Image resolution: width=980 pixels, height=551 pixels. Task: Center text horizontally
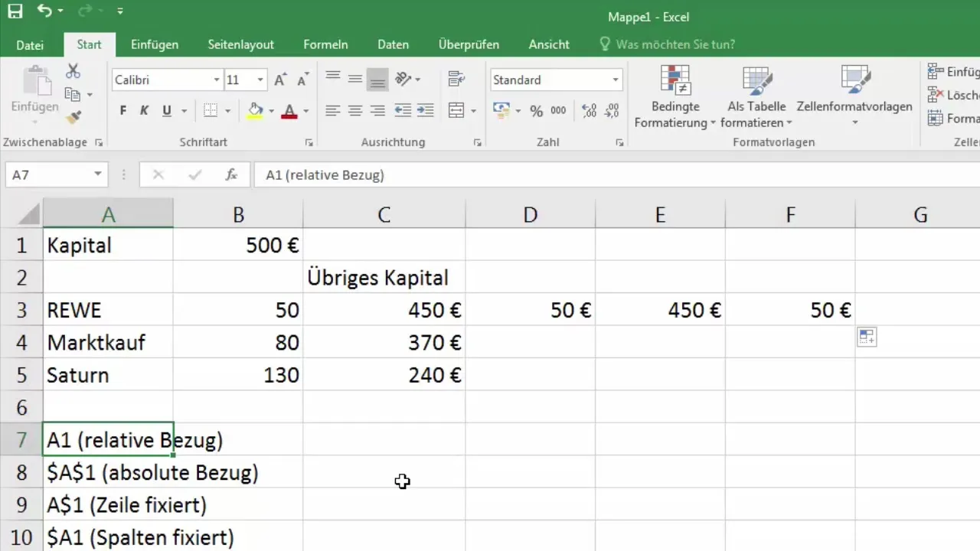point(354,111)
